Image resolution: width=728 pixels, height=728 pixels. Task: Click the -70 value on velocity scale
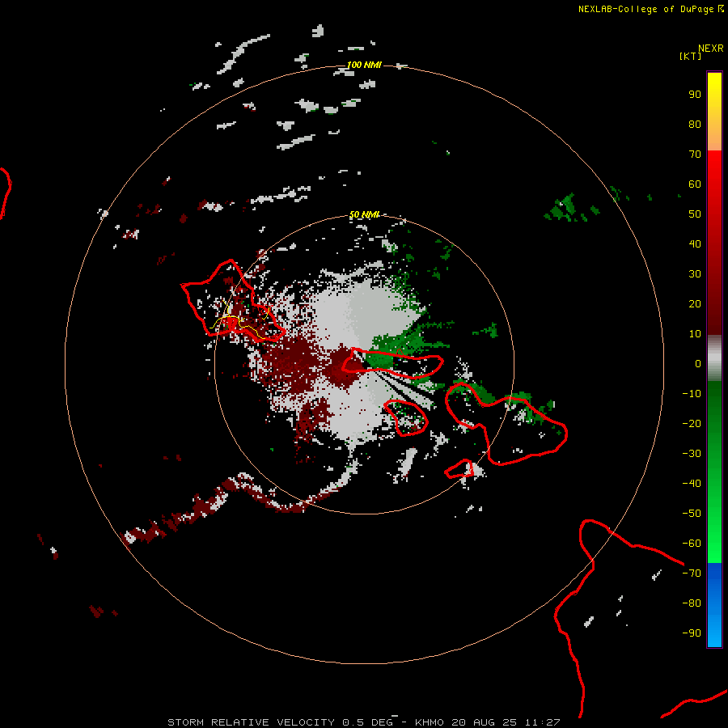coord(692,574)
